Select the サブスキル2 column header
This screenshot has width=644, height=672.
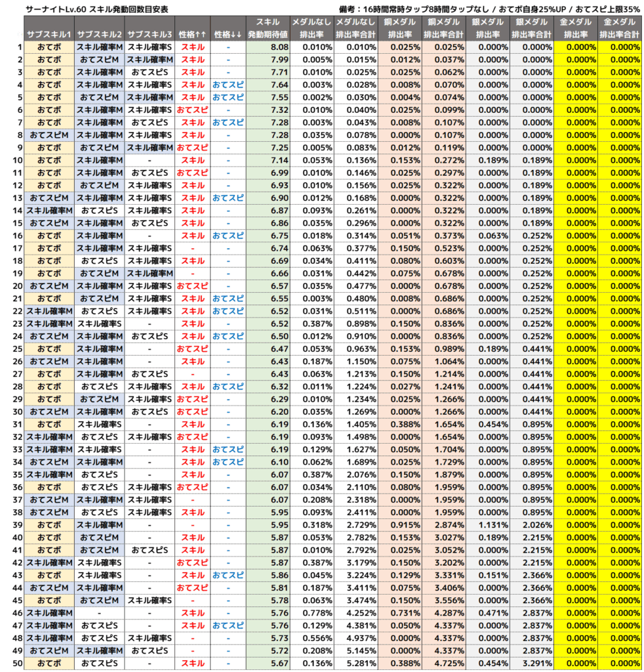[x=99, y=34]
